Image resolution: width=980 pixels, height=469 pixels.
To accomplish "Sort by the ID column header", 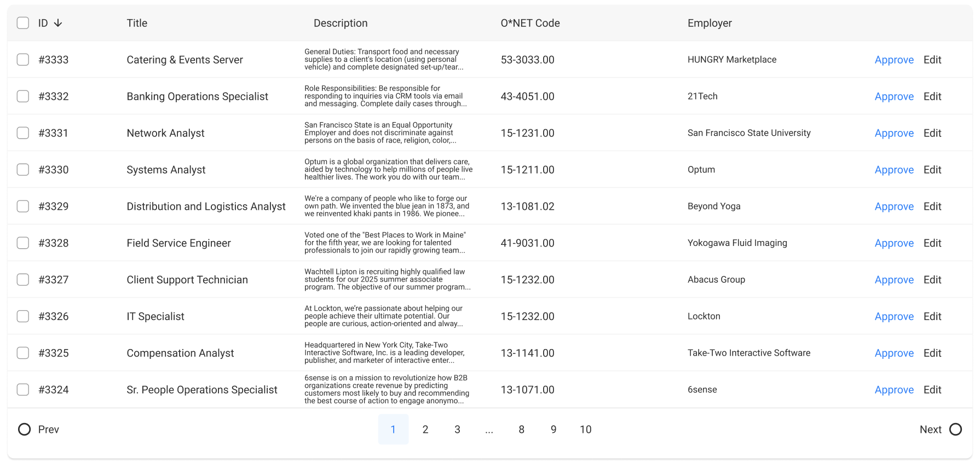I will [43, 23].
